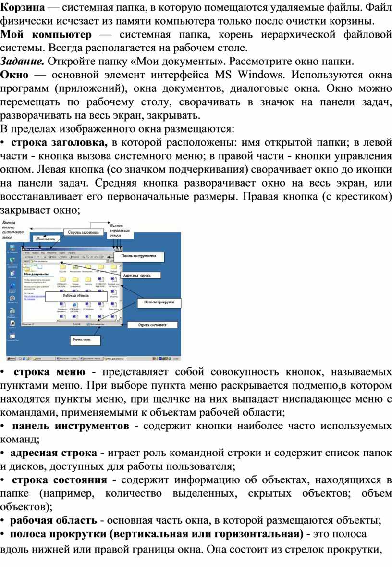The image size is (392, 567).
Task: Open the Правка menu
Action: tap(36, 253)
